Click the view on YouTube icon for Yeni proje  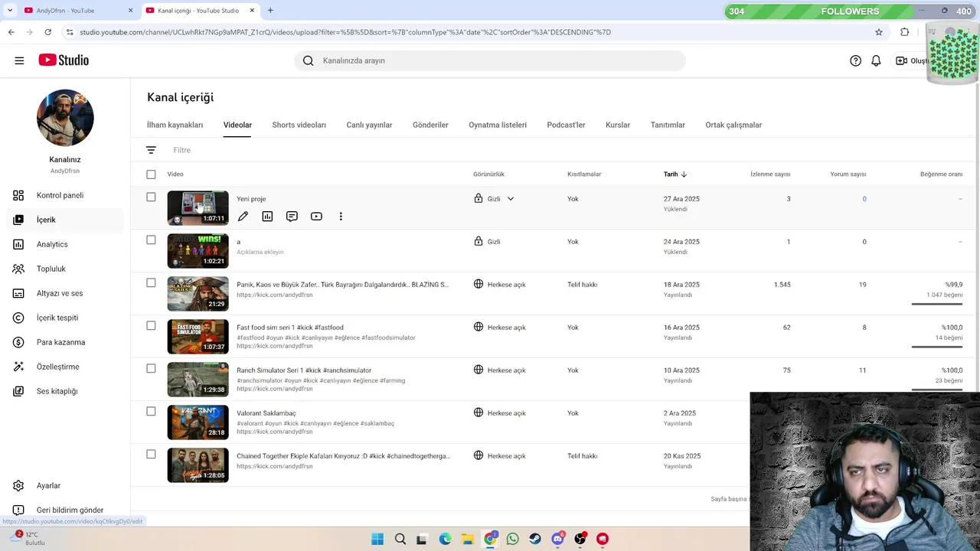click(316, 217)
